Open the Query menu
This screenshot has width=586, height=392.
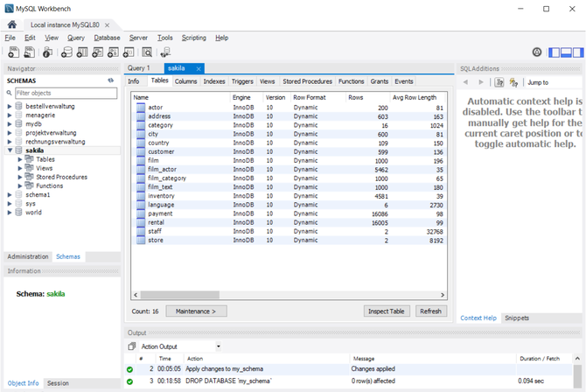point(76,38)
